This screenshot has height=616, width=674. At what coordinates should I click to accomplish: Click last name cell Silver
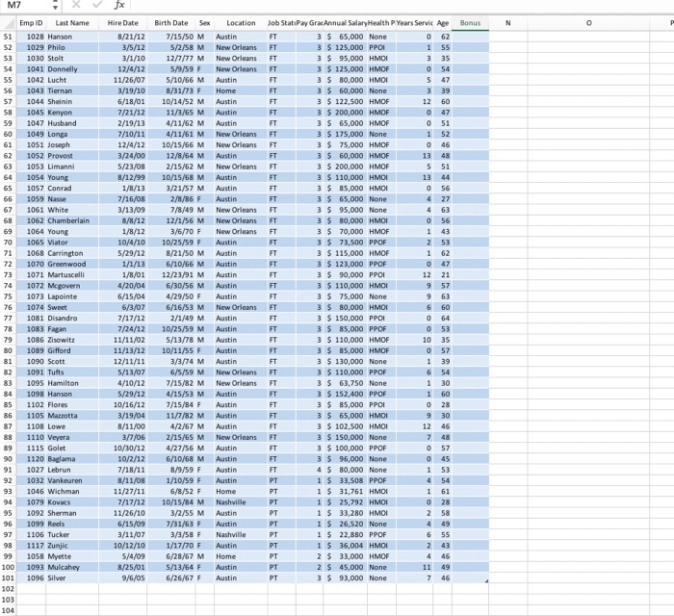coord(72,578)
